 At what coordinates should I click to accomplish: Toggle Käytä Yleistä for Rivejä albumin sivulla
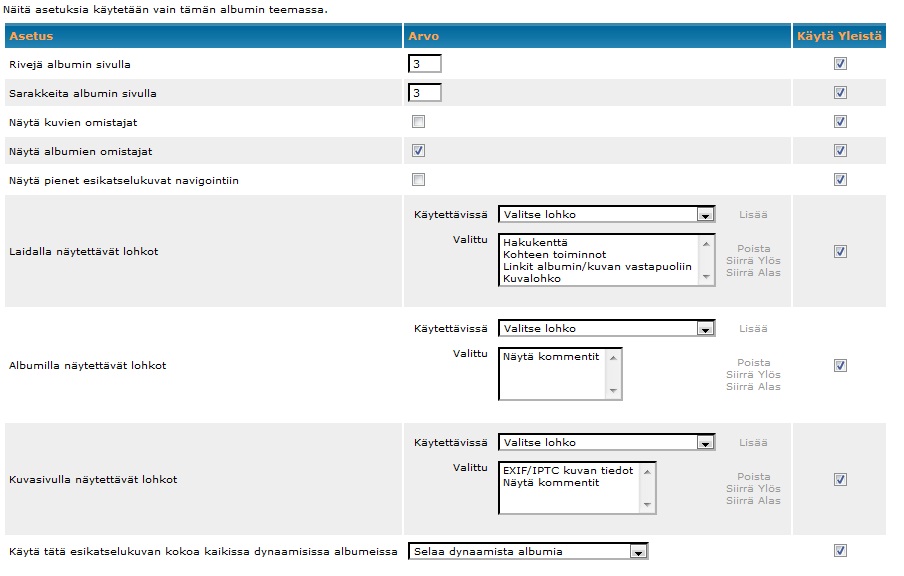click(x=840, y=63)
